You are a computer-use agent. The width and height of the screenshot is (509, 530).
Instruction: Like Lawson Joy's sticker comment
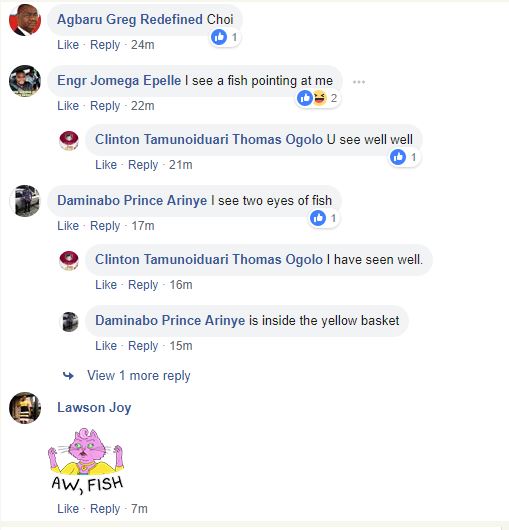68,509
